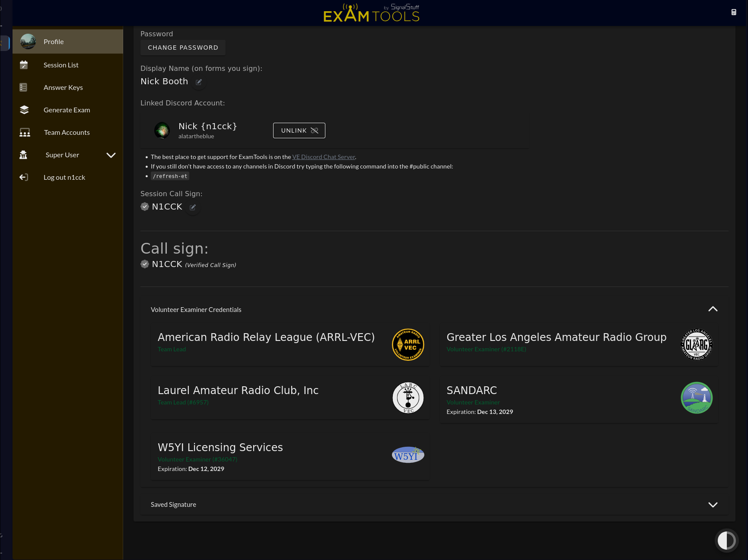This screenshot has width=748, height=560.
Task: Click Log out n1cck
Action: pos(68,177)
